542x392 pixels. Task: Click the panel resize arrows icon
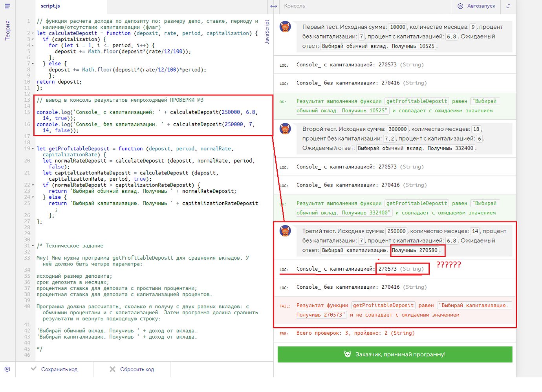(x=274, y=6)
